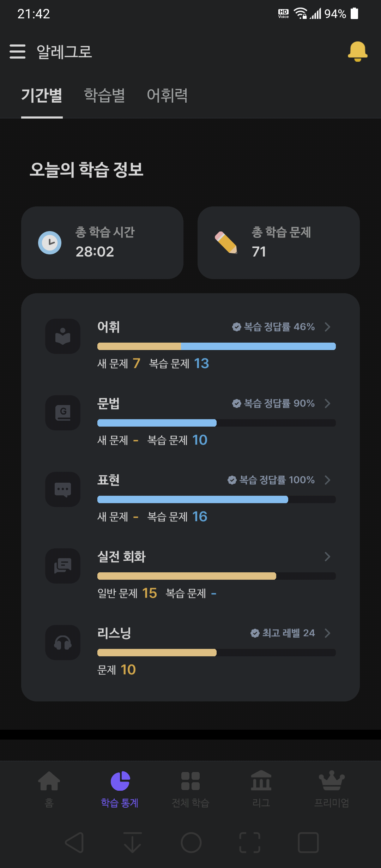
Task: Expand the 문법 row chevron
Action: (x=327, y=403)
